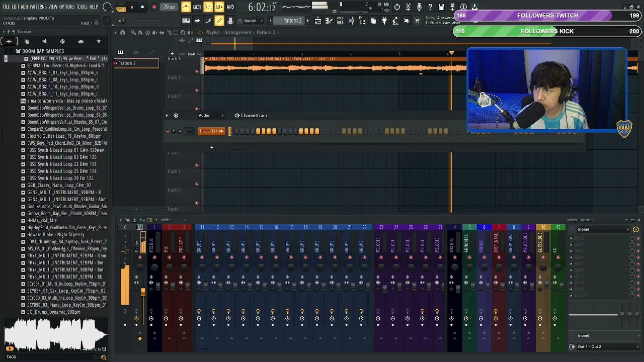Open the PATTERNS menu
Image resolution: width=644 pixels, height=362 pixels.
click(38, 7)
